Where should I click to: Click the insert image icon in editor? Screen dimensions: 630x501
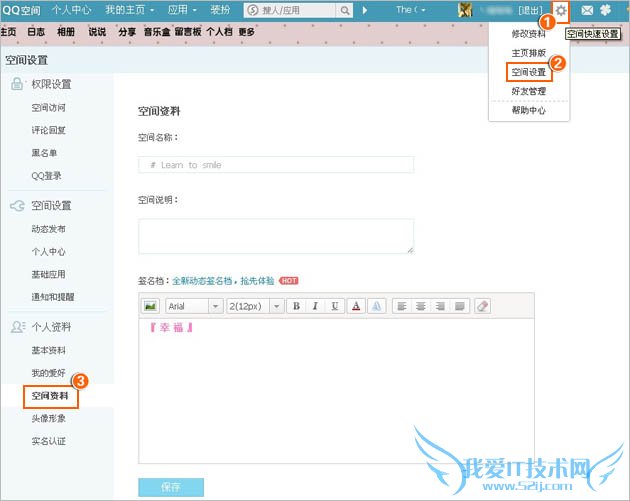pyautogui.click(x=151, y=306)
